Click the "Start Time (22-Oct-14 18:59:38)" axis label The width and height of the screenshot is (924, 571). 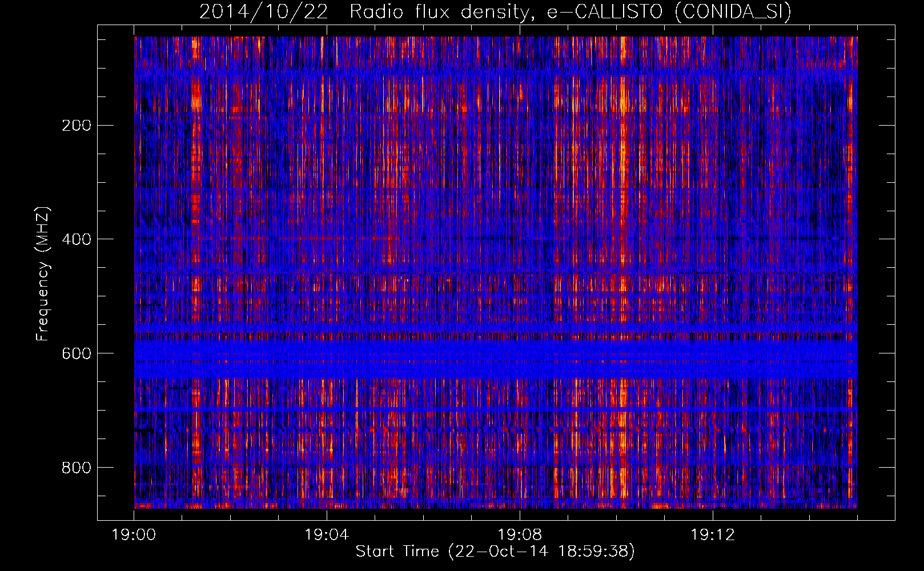click(495, 552)
